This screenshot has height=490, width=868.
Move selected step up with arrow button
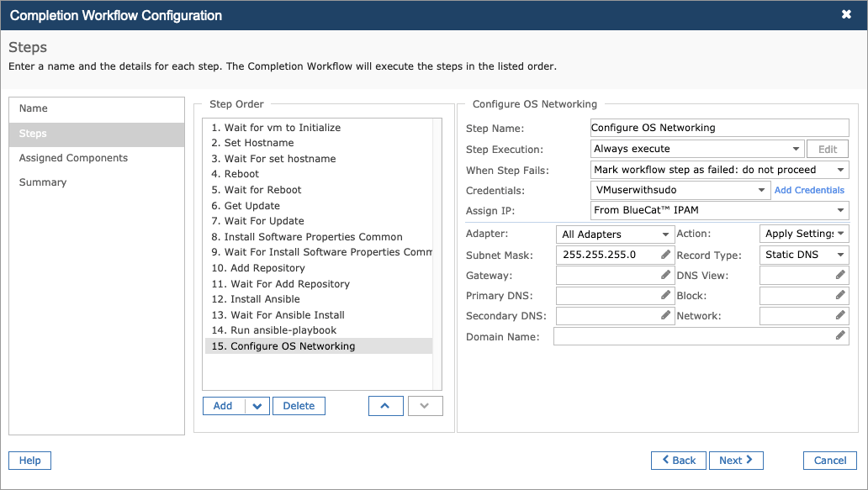pyautogui.click(x=385, y=406)
